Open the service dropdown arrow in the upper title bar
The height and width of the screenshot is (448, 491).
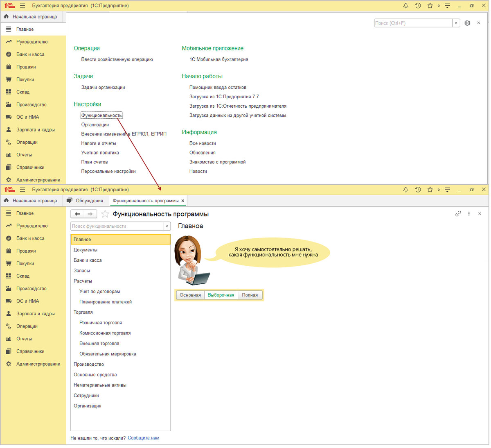447,6
